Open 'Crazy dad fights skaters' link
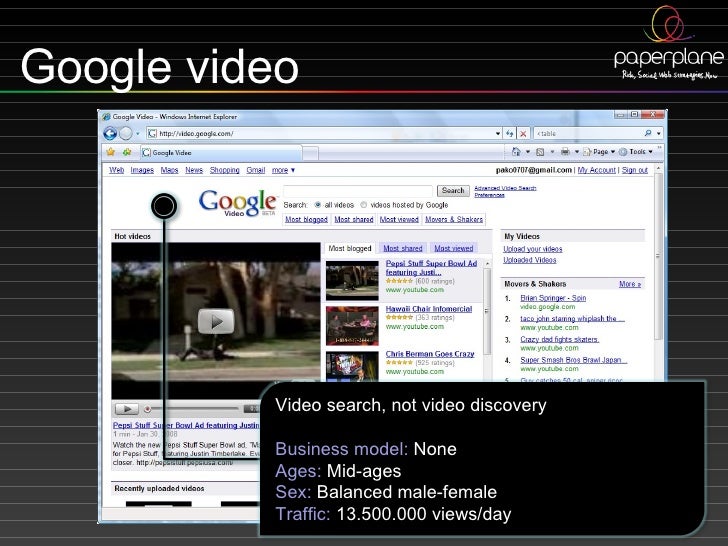Screen dimensions: 728x546 click(x=559, y=339)
